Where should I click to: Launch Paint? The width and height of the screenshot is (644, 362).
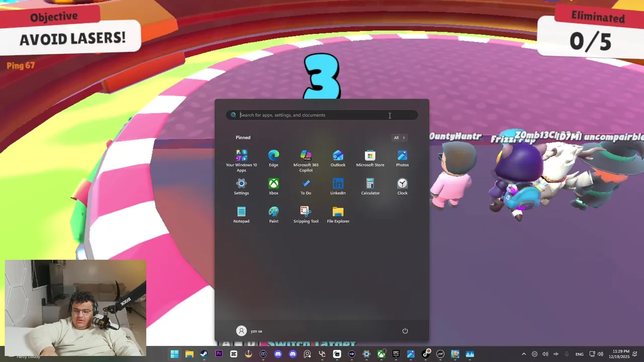point(274,215)
